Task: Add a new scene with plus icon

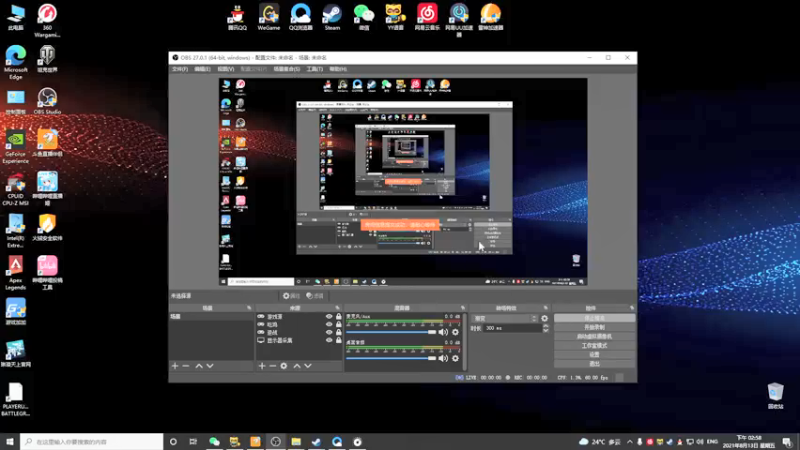Action: click(x=175, y=366)
